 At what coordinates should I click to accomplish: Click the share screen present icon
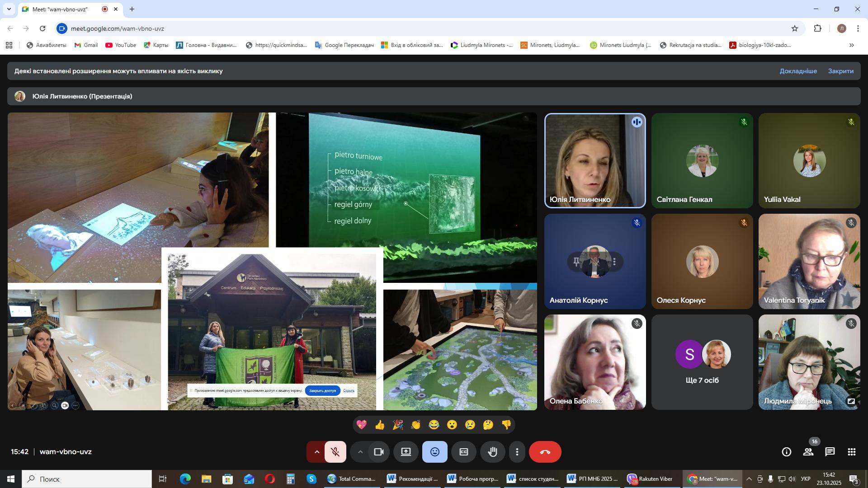406,452
